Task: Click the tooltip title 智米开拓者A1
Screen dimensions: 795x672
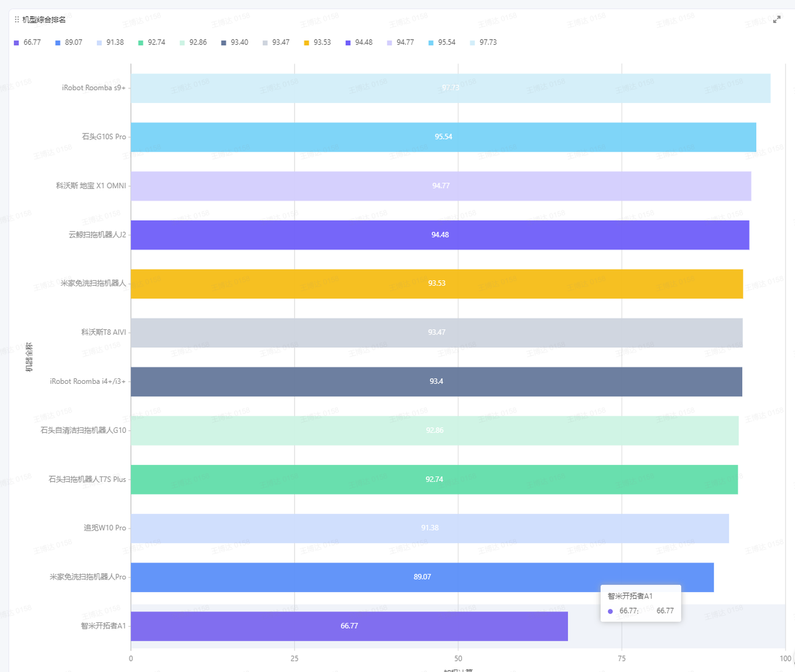Action: (x=630, y=596)
